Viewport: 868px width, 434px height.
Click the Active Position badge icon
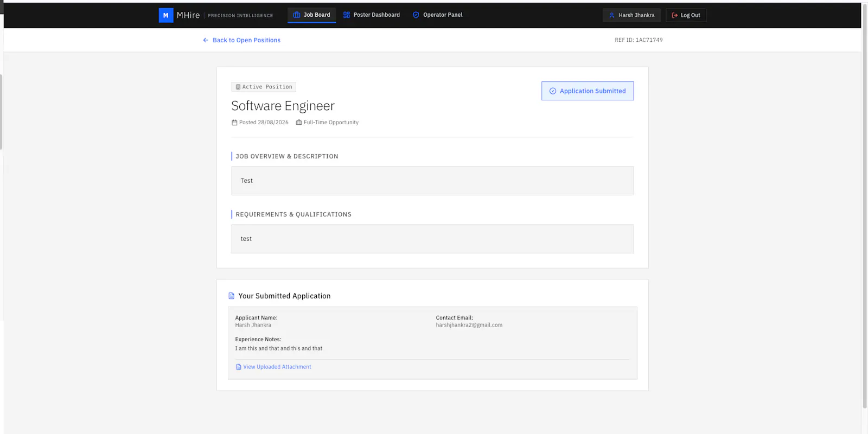point(238,87)
